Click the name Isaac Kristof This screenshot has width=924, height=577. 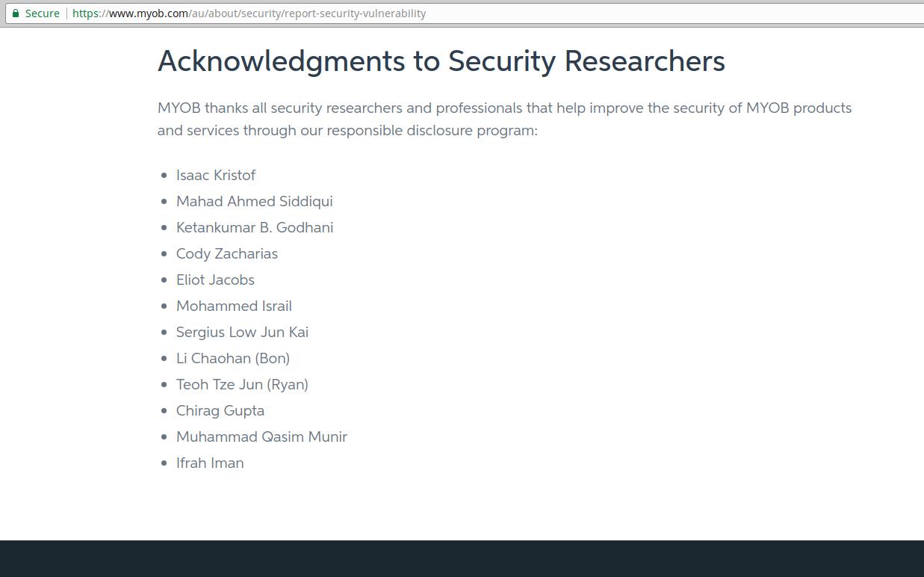pos(216,175)
